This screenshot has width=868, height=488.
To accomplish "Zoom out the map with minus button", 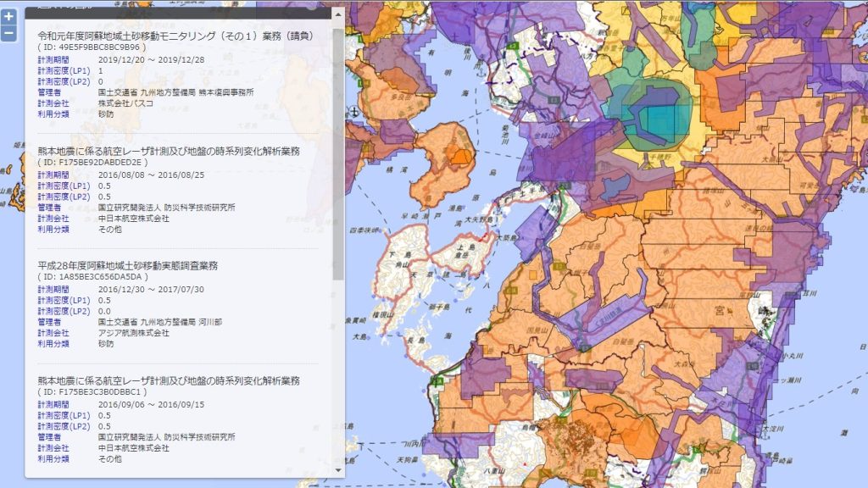I will (8, 34).
